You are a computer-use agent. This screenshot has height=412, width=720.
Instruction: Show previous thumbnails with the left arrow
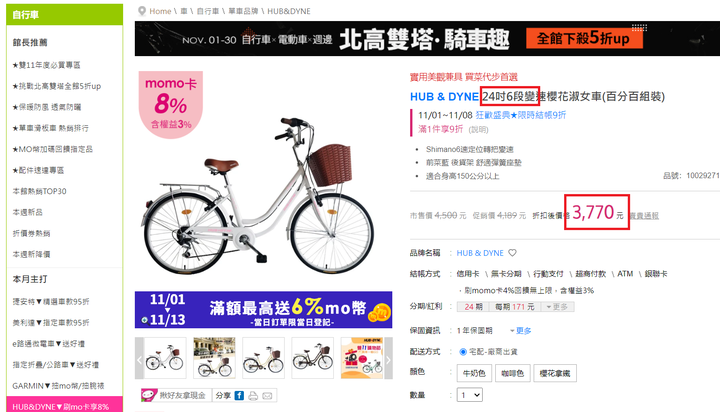click(139, 358)
